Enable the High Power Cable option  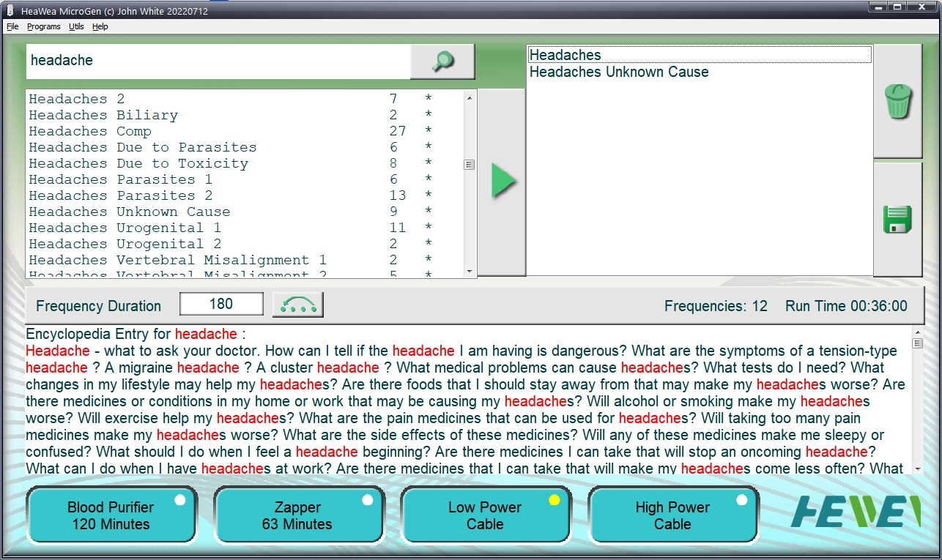(x=672, y=515)
